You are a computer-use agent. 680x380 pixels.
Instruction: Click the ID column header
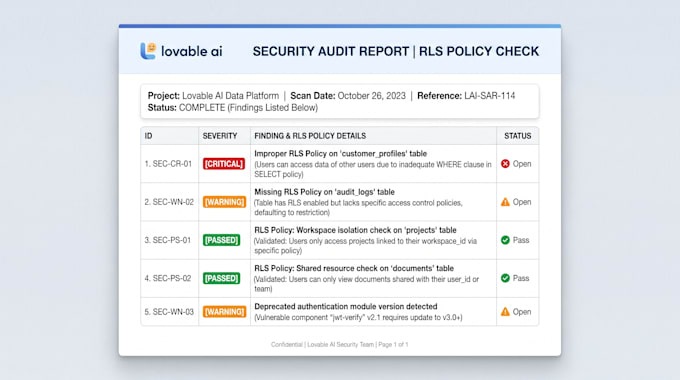148,136
